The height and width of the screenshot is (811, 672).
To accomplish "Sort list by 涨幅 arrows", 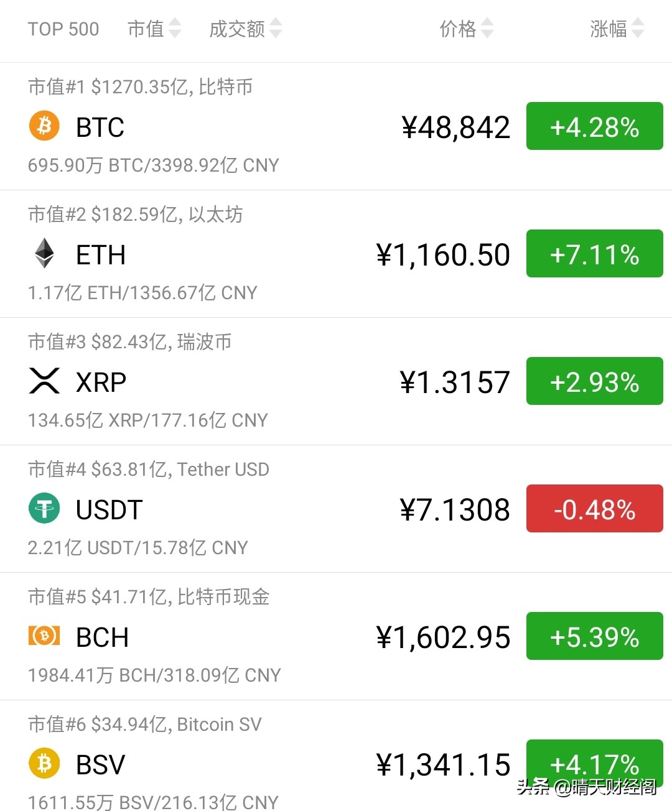I will pos(638,28).
